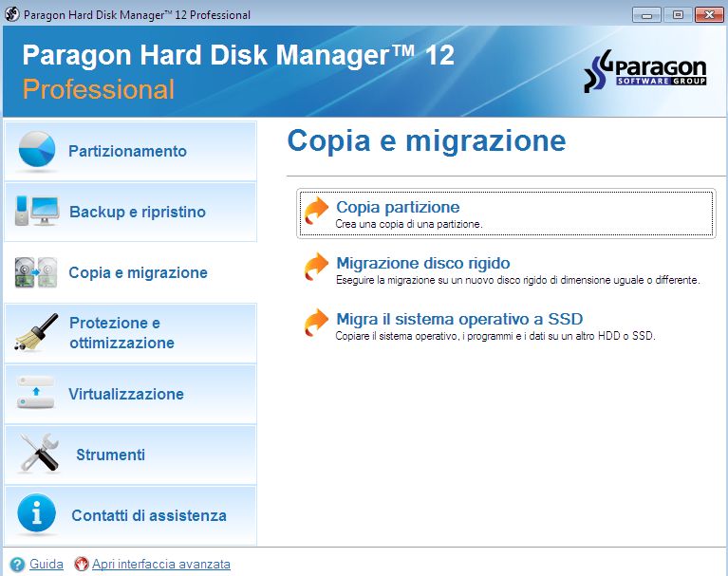Click the Virtualizzazione drives icon
This screenshot has width=728, height=576.
(x=36, y=393)
